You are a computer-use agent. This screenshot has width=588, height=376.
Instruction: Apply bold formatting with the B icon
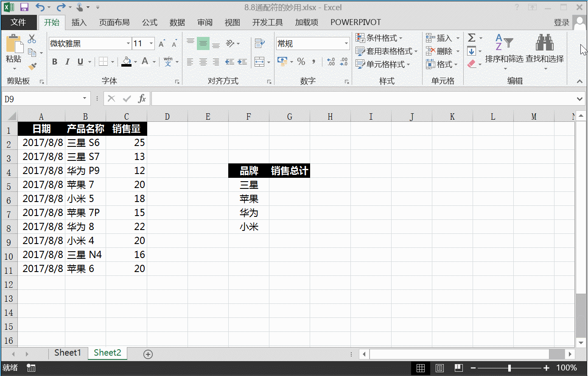point(54,62)
